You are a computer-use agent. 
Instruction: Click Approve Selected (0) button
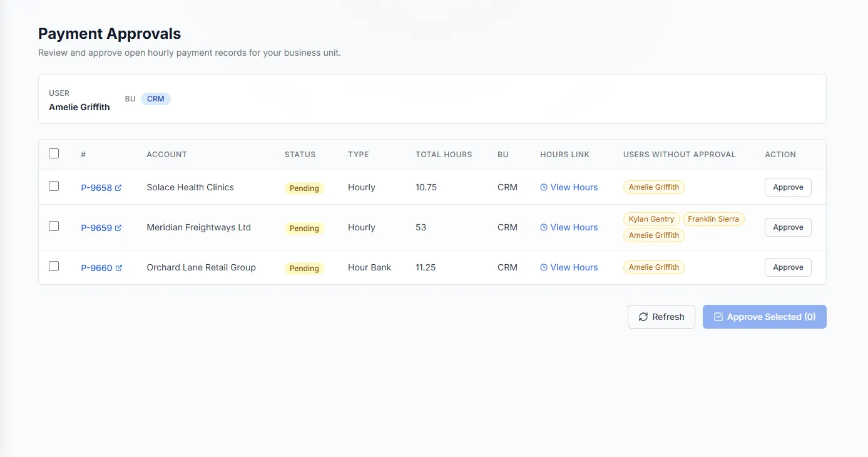coord(765,317)
